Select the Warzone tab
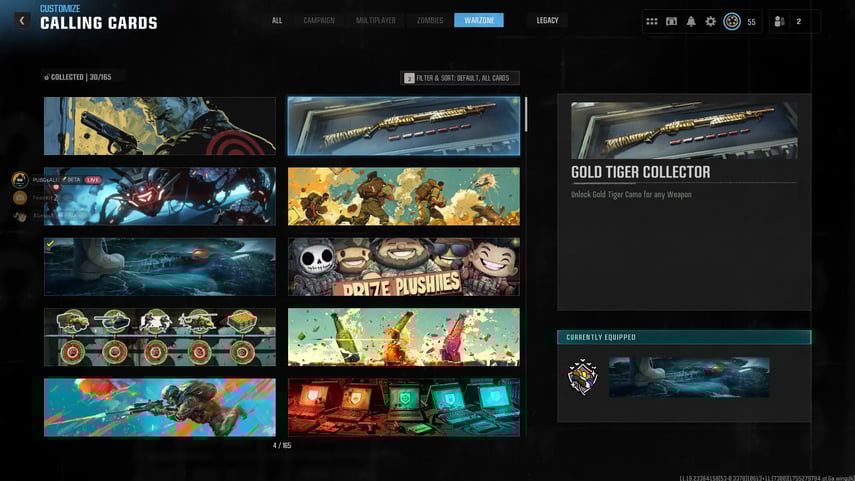Viewport: 855px width, 481px height. tap(478, 20)
